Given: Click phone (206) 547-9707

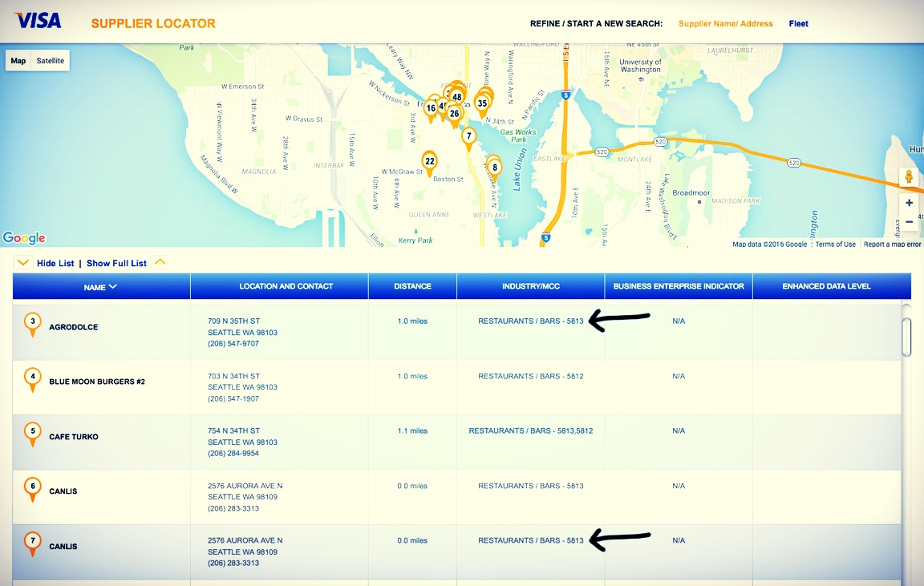Looking at the screenshot, I should (233, 343).
